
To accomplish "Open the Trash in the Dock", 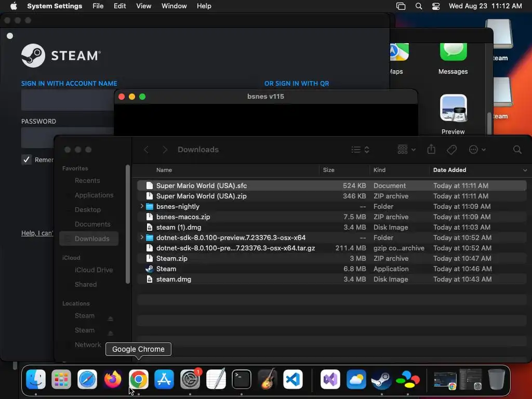I will 496,379.
